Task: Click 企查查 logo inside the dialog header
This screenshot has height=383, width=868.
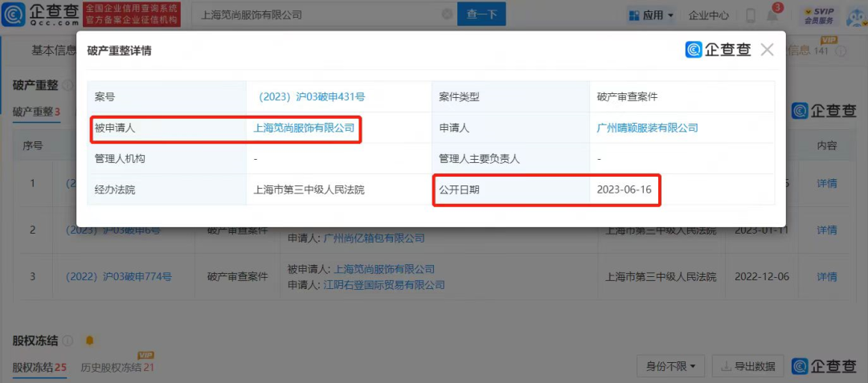Action: [719, 50]
